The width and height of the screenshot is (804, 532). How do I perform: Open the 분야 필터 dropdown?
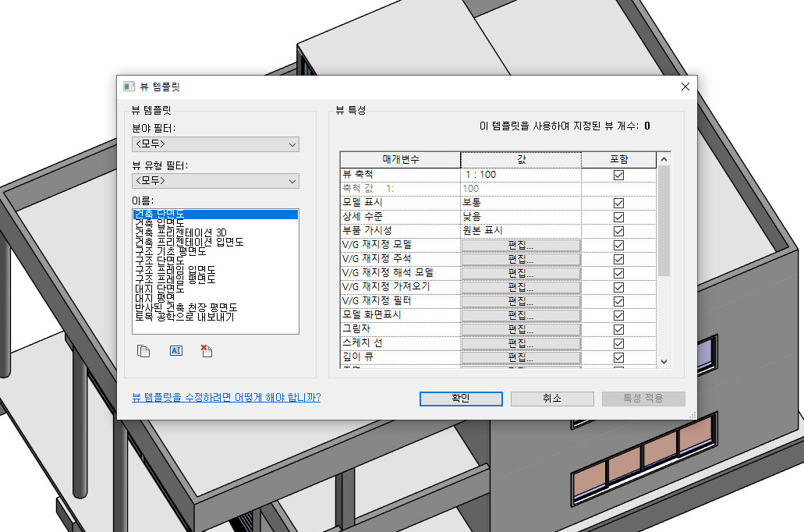point(215,144)
